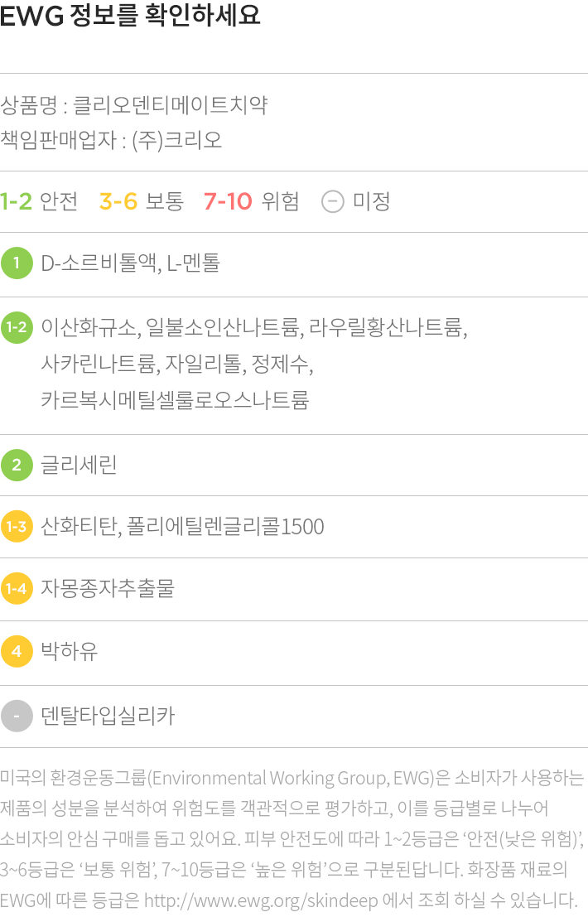Select the 7-10 위험 legend label
588x917 pixels.
251,201
